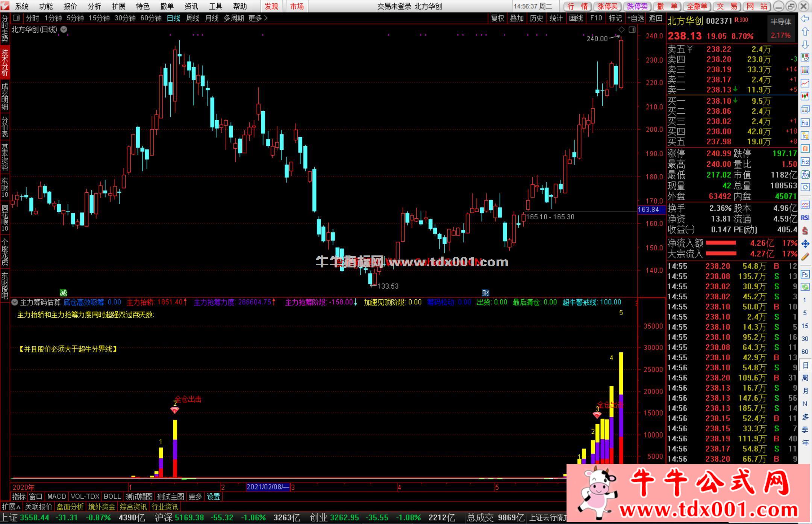Click the 复权 button
This screenshot has width=812, height=524.
(x=497, y=18)
